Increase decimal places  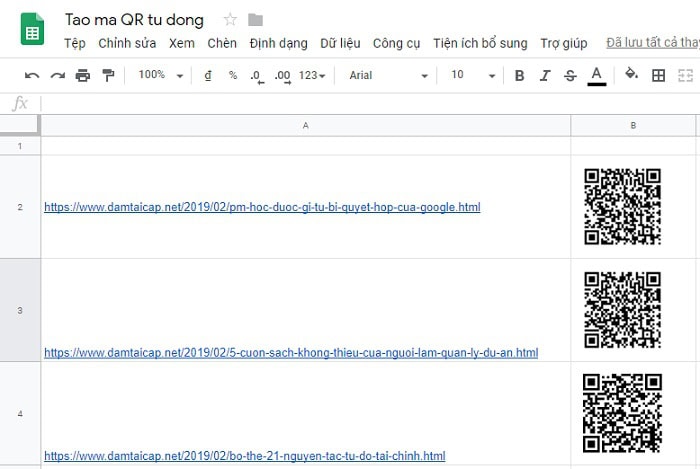pos(283,76)
